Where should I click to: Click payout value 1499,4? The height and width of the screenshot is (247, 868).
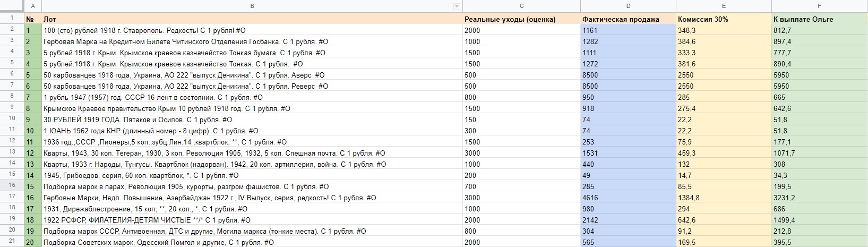(x=820, y=220)
